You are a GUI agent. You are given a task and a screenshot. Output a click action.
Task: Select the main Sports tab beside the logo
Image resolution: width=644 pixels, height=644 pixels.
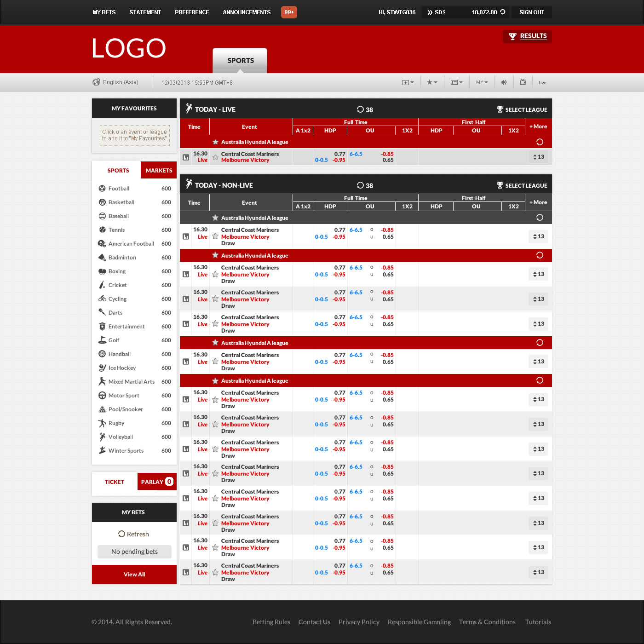tap(240, 60)
